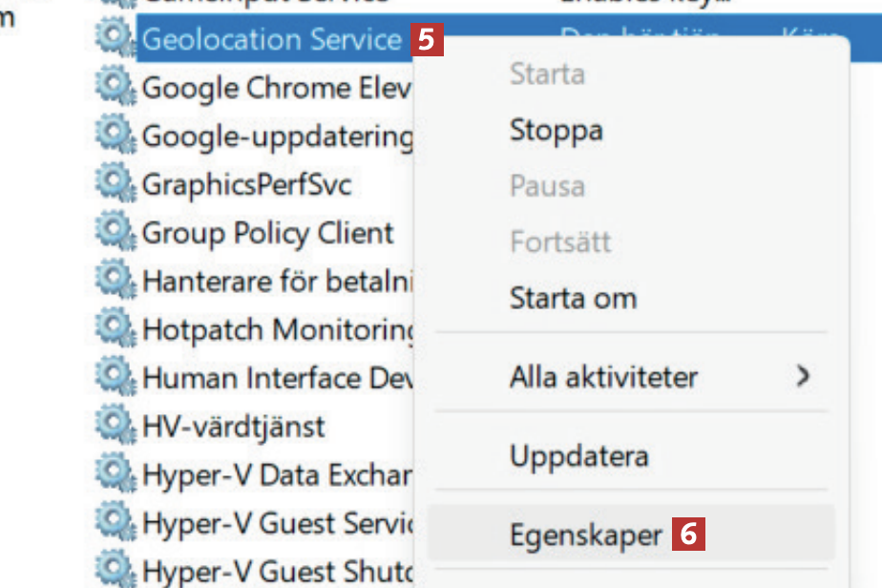Open Egenskaper from the context menu
The width and height of the screenshot is (882, 588).
pyautogui.click(x=585, y=535)
